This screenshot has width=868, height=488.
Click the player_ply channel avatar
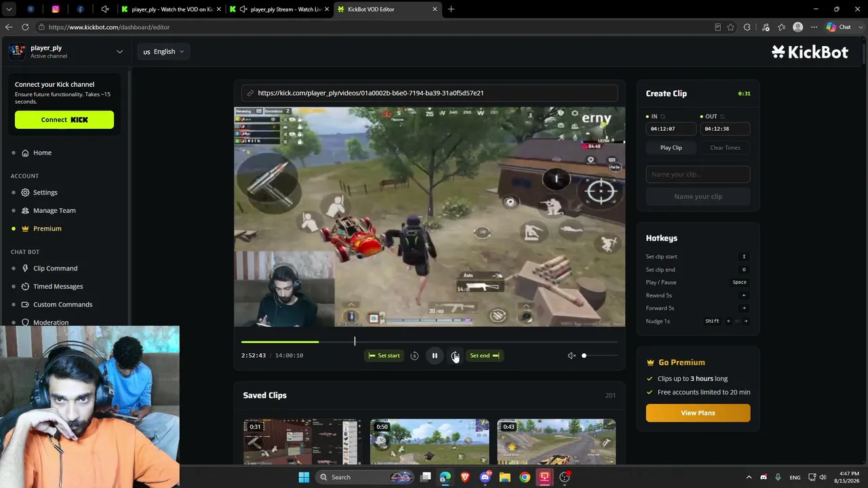17,52
